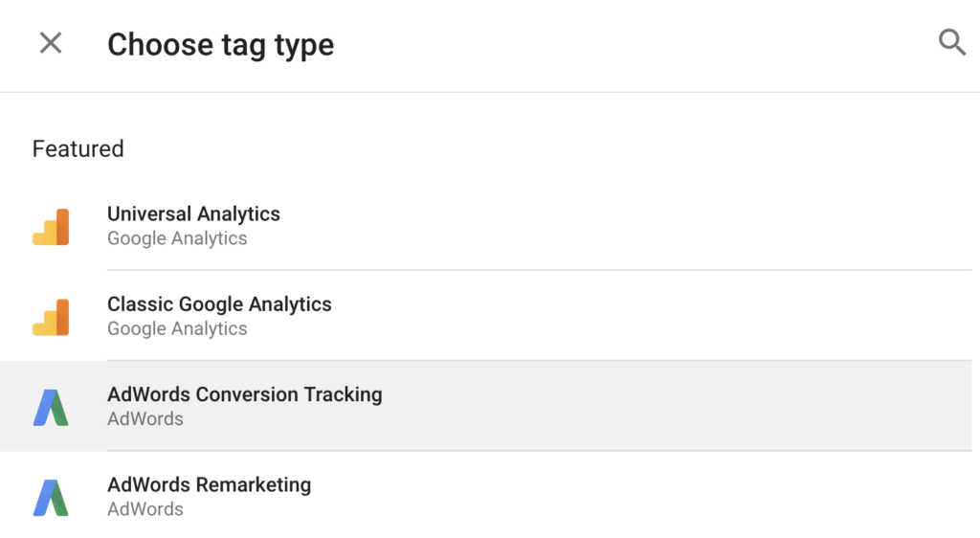
Task: Click the Featured section heading
Action: [x=78, y=148]
